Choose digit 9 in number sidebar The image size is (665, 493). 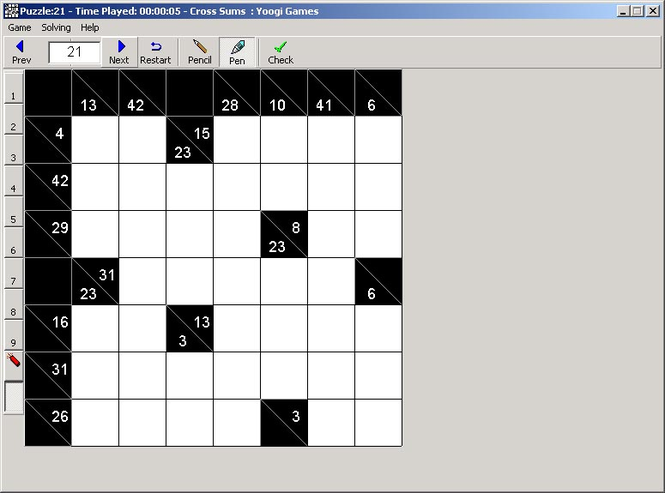coord(13,342)
